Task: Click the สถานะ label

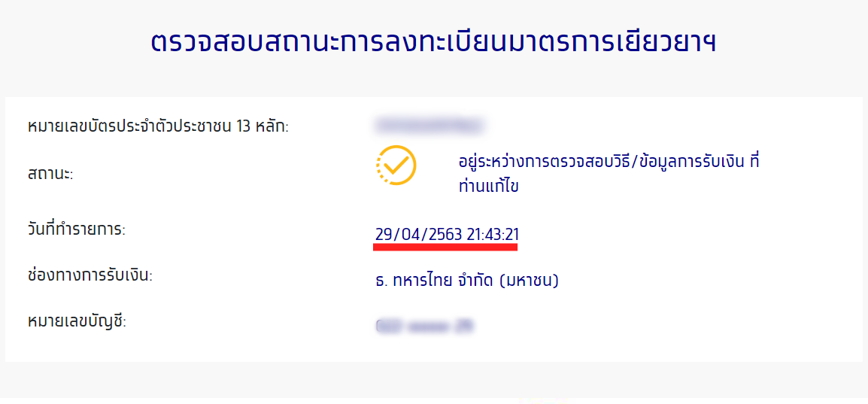Action: point(49,174)
